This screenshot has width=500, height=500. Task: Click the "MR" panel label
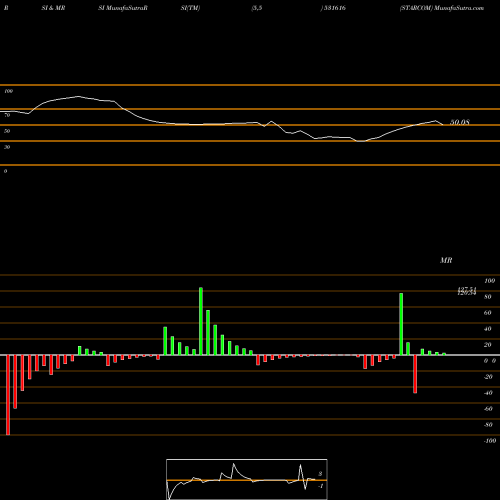point(446,260)
